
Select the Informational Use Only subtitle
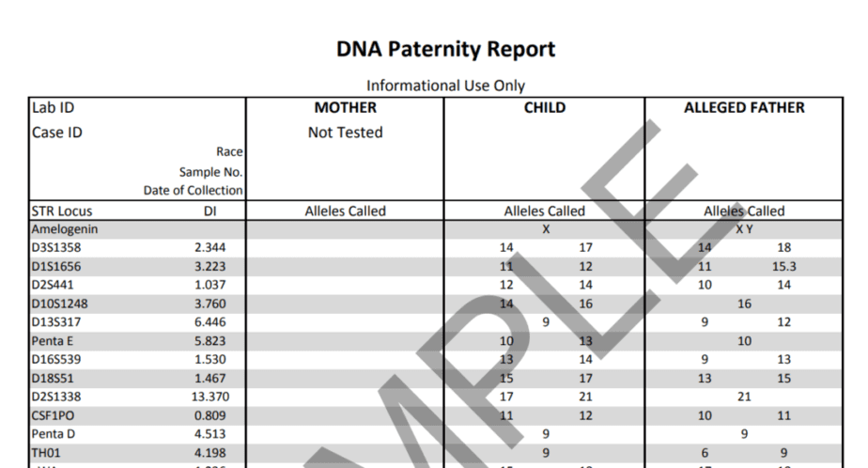(x=445, y=86)
